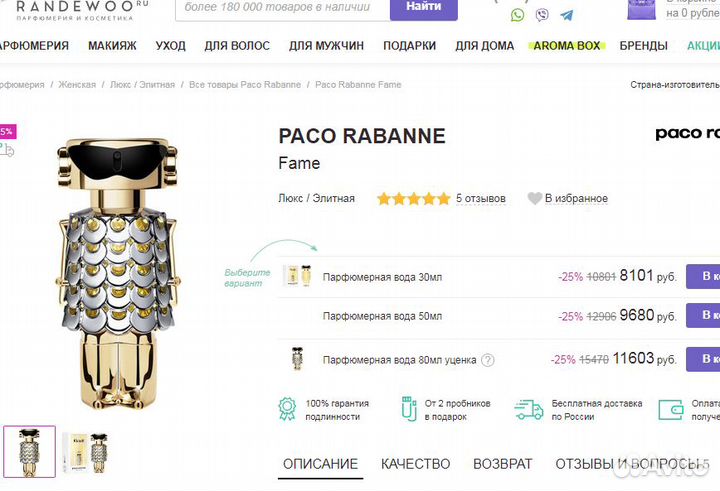Click the 9680 руб. price

tap(648, 316)
